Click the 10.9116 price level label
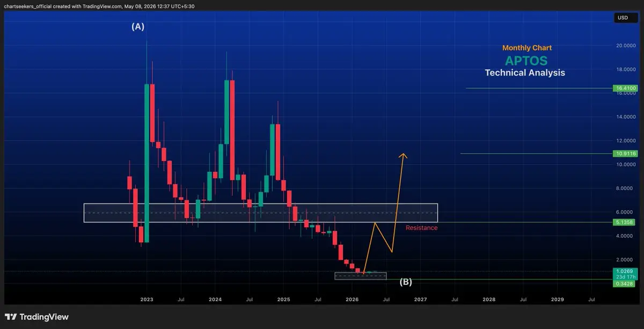Screen dimensions: 644x329 pyautogui.click(x=624, y=153)
